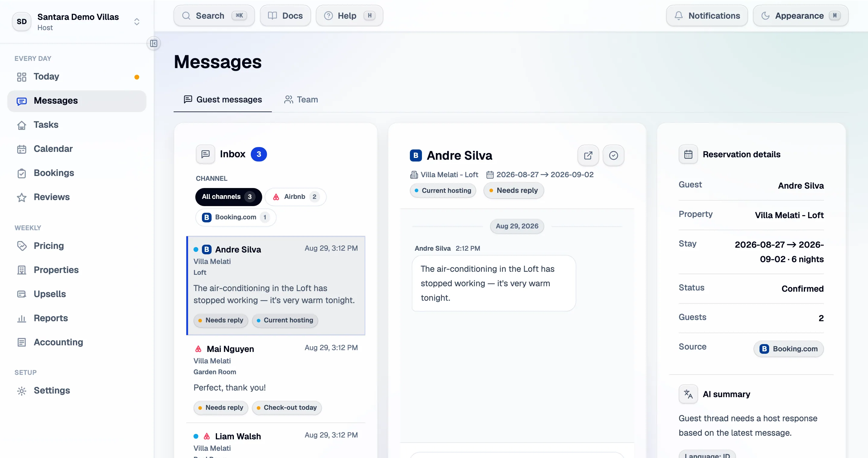
Task: Open Today in the sidebar
Action: point(77,77)
